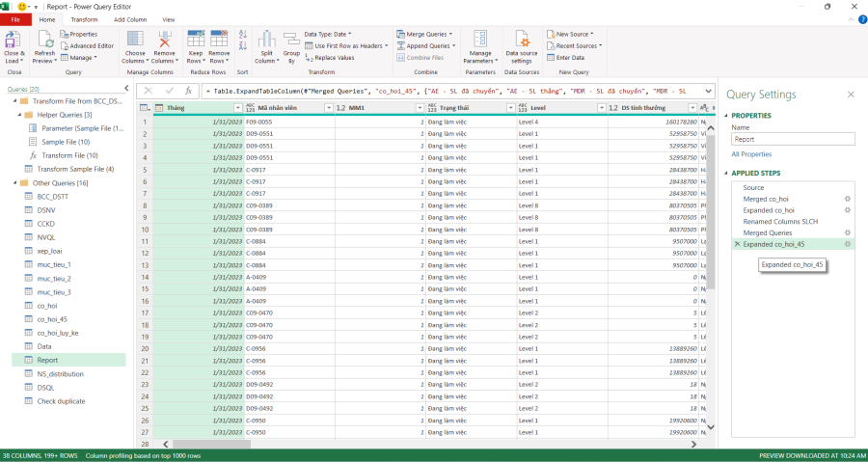Viewport: 868px width, 462px height.
Task: Open filter dropdown for Tháng column
Action: click(x=238, y=108)
